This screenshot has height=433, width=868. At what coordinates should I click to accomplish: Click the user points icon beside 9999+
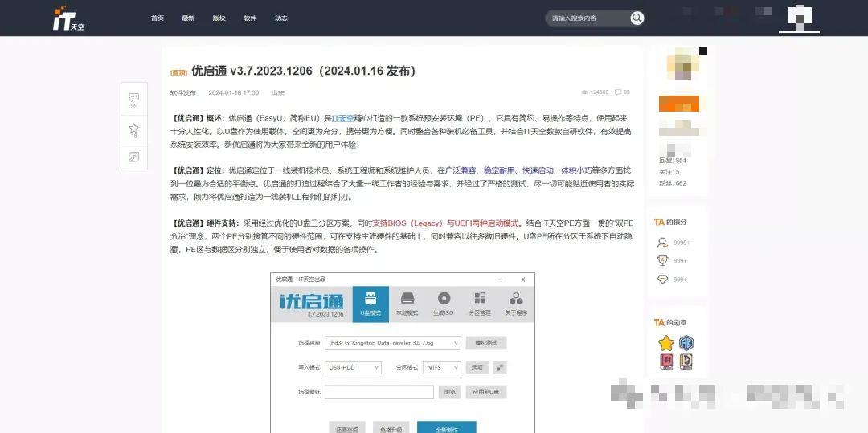coord(662,243)
